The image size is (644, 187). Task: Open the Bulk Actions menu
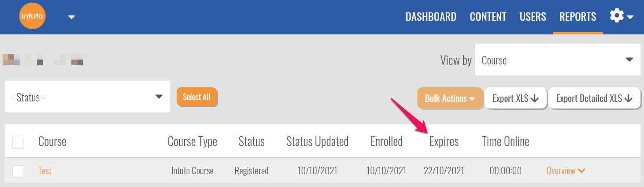[449, 98]
